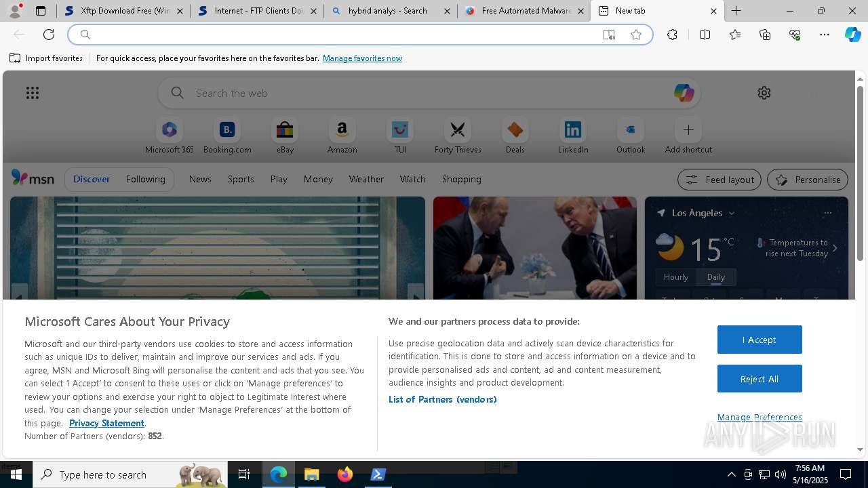Open the Deals shortcut

(x=515, y=136)
